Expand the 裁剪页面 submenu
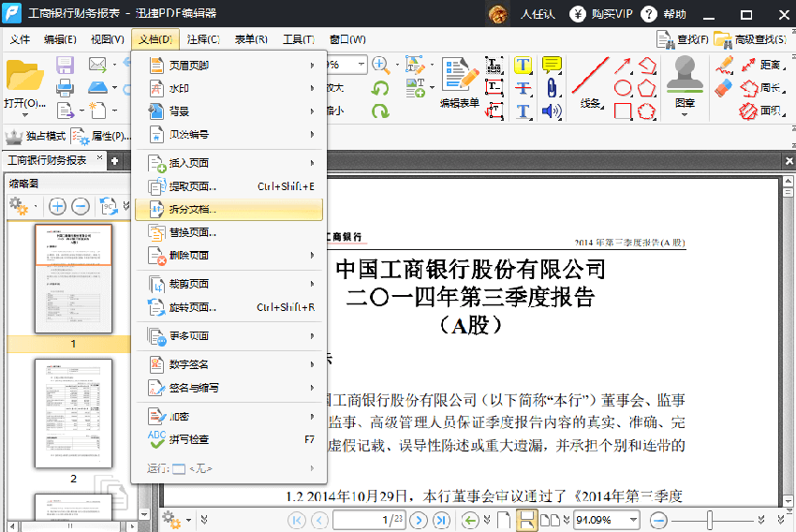 click(228, 284)
